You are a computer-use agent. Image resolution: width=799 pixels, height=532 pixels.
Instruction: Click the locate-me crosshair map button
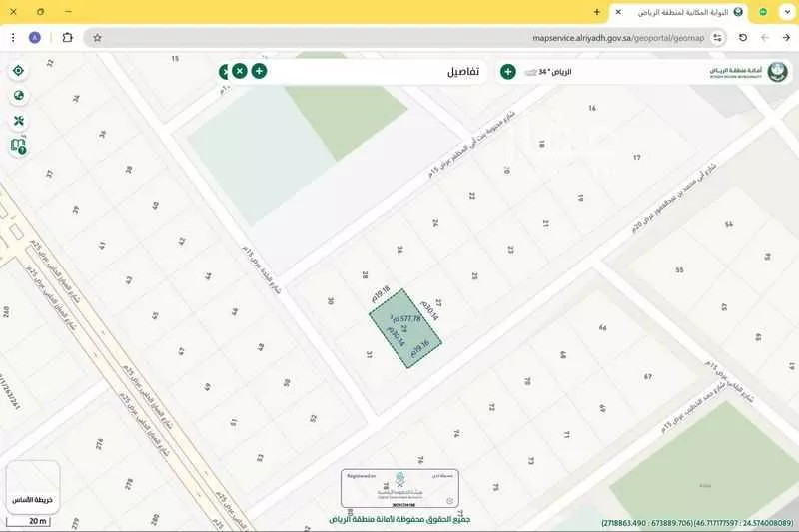18,71
